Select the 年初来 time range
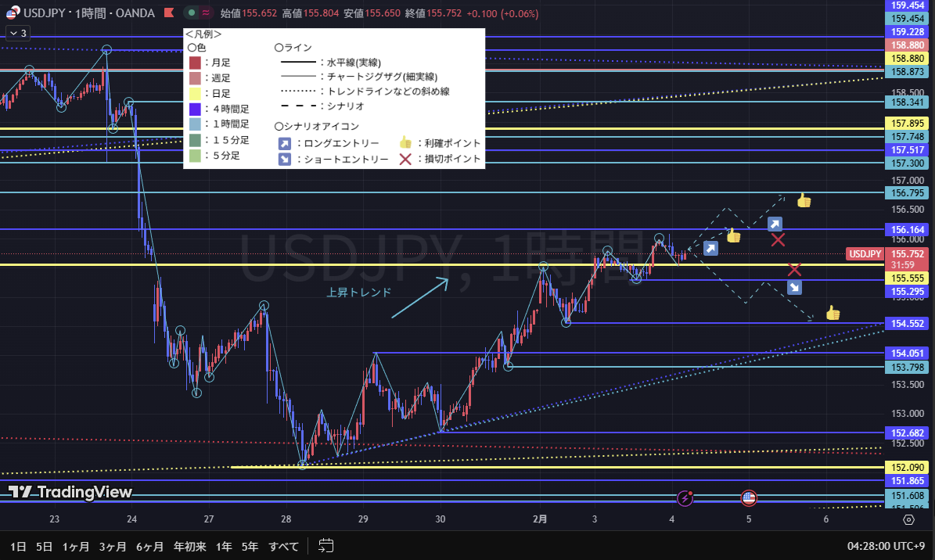This screenshot has width=935, height=560. (189, 546)
